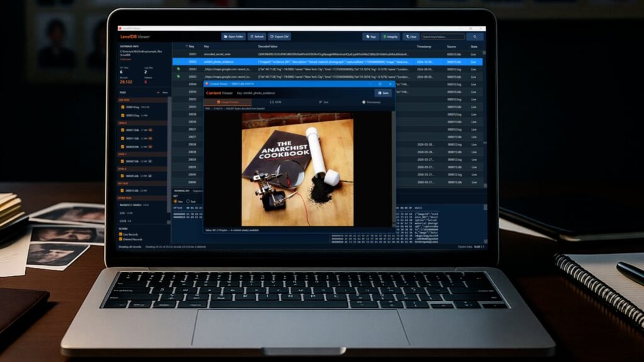Click the Open Folder toolbar button
Viewport: 644px width, 362px height.
pyautogui.click(x=233, y=37)
